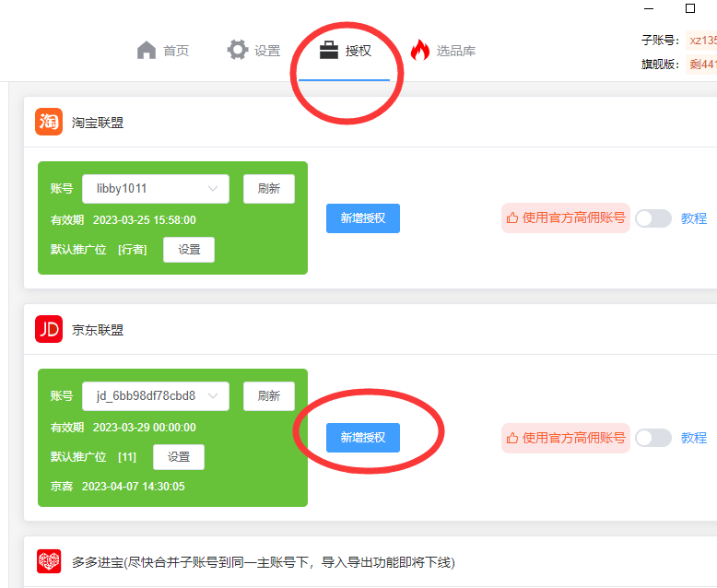The image size is (717, 588).
Task: Refresh the 淘宝联盟 account with 刷新
Action: (x=269, y=188)
